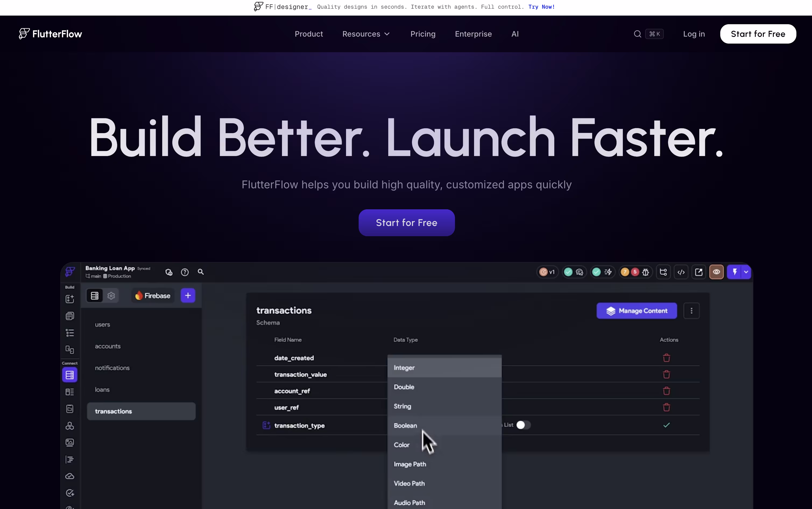Open the Product menu
This screenshot has width=812, height=509.
pyautogui.click(x=309, y=34)
